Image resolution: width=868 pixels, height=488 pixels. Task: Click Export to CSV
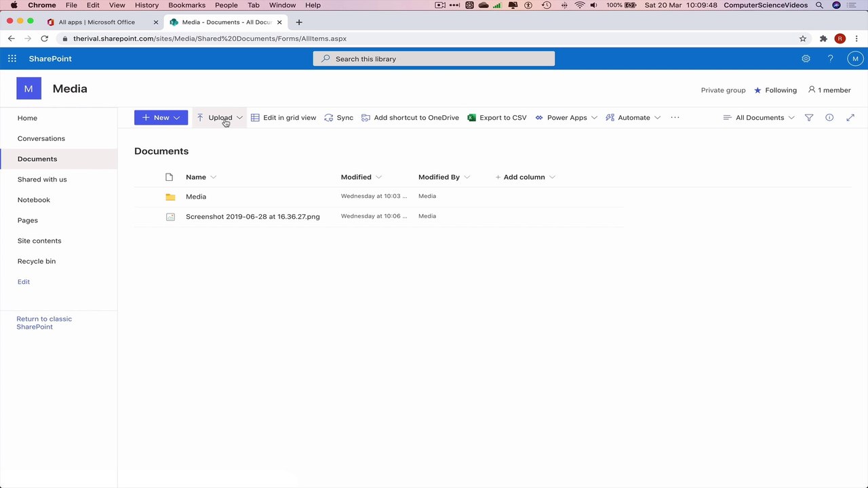(496, 118)
